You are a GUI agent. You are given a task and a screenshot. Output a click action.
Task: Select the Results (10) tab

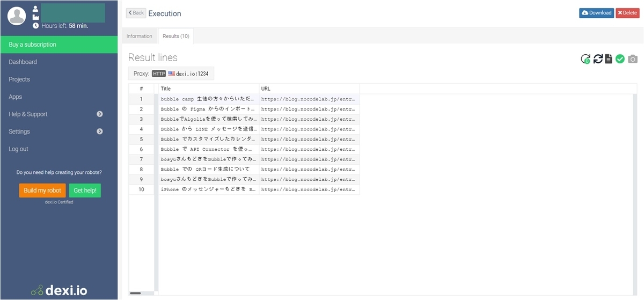(176, 36)
